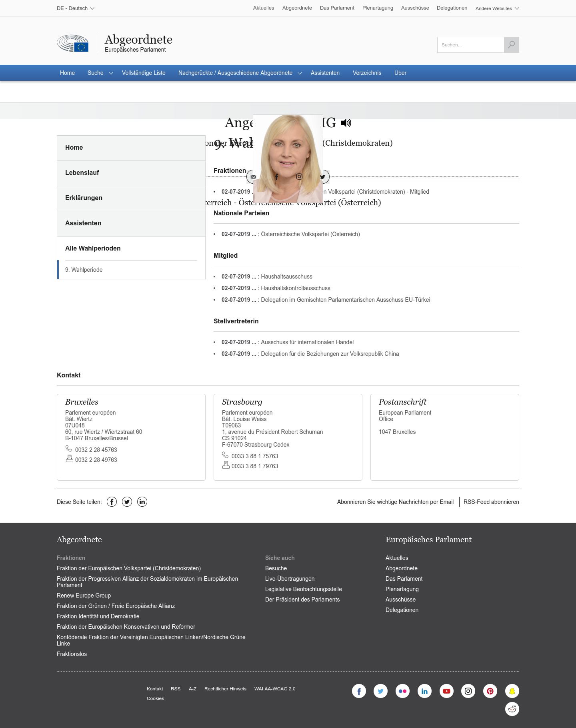576x728 pixels.
Task: Open the MEP's email envelope icon
Action: 253,176
